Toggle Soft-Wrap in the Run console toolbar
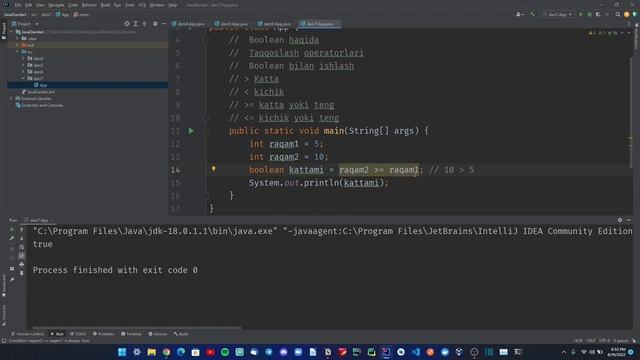The height and width of the screenshot is (360, 640). (x=22, y=247)
